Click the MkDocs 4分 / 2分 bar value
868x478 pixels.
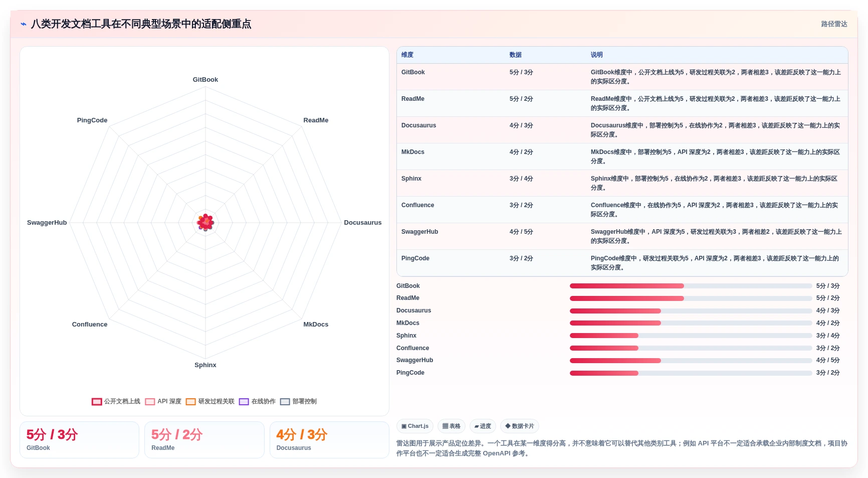(828, 323)
